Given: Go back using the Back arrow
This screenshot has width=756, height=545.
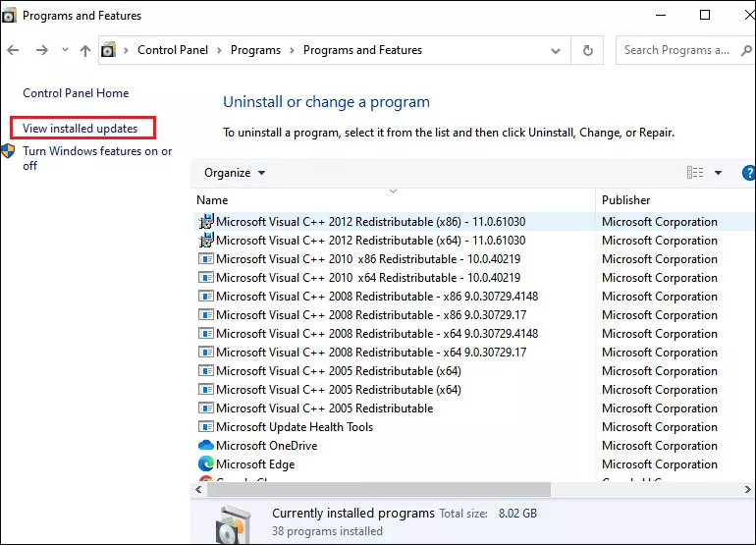Looking at the screenshot, I should pyautogui.click(x=13, y=50).
